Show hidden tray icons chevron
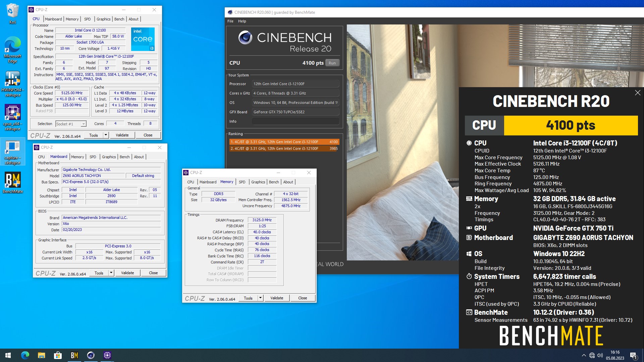Viewport: 644px width, 362px height. coord(584,355)
